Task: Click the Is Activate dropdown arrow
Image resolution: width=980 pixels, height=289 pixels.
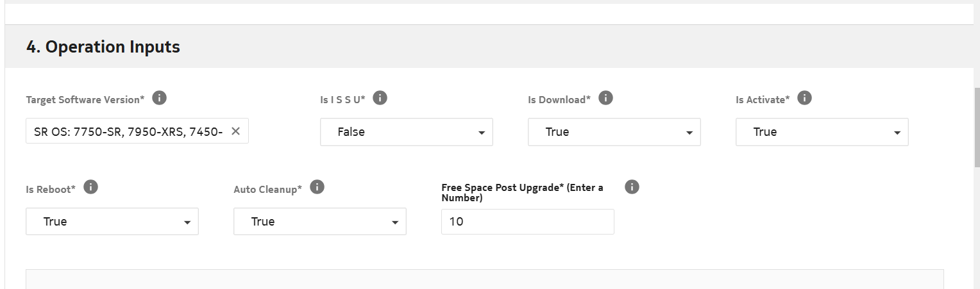Action: tap(897, 133)
